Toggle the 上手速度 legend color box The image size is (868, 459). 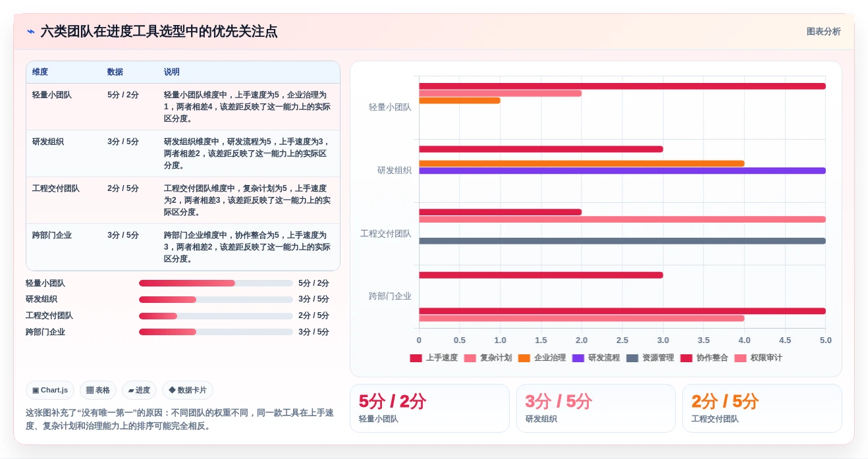click(x=416, y=358)
